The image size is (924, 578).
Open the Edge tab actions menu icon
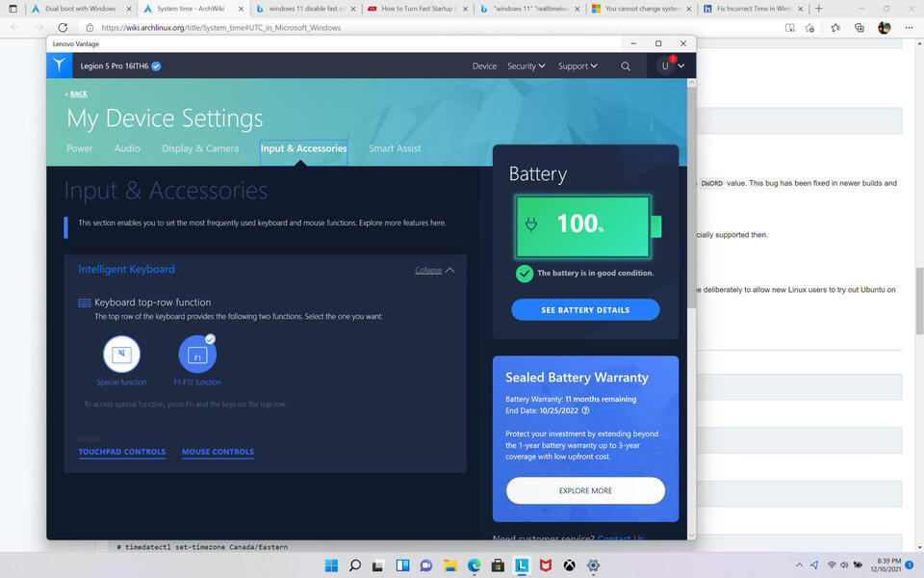tap(13, 9)
